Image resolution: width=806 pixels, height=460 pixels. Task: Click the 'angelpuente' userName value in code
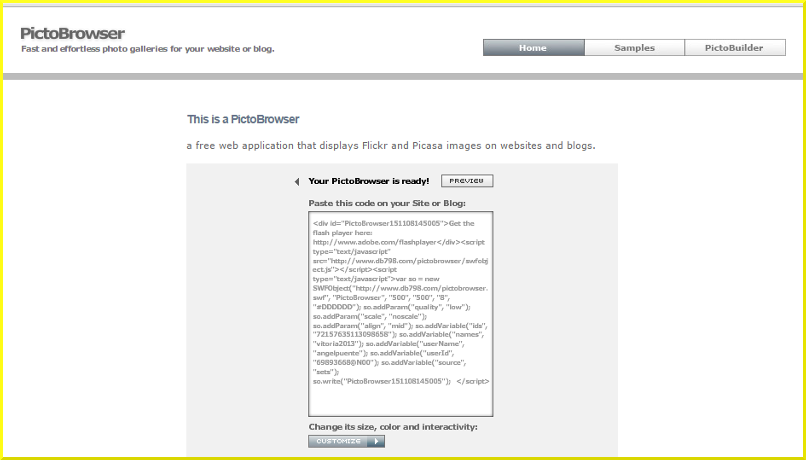338,352
